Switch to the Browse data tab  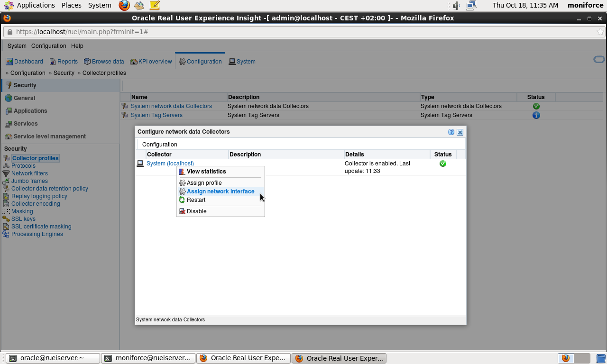pyautogui.click(x=104, y=62)
